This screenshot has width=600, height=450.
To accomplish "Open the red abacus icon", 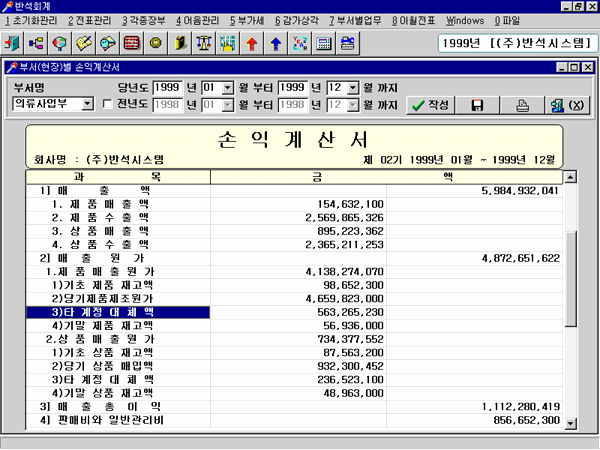I will (132, 43).
